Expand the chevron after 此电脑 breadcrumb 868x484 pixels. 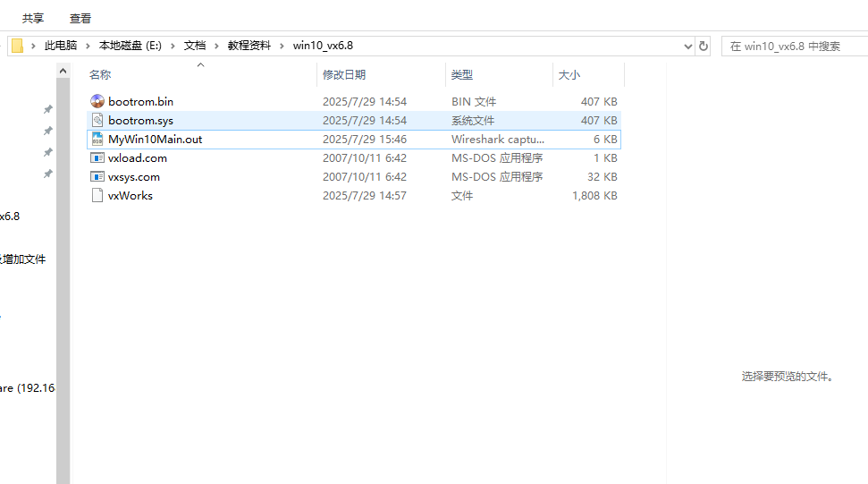click(88, 46)
